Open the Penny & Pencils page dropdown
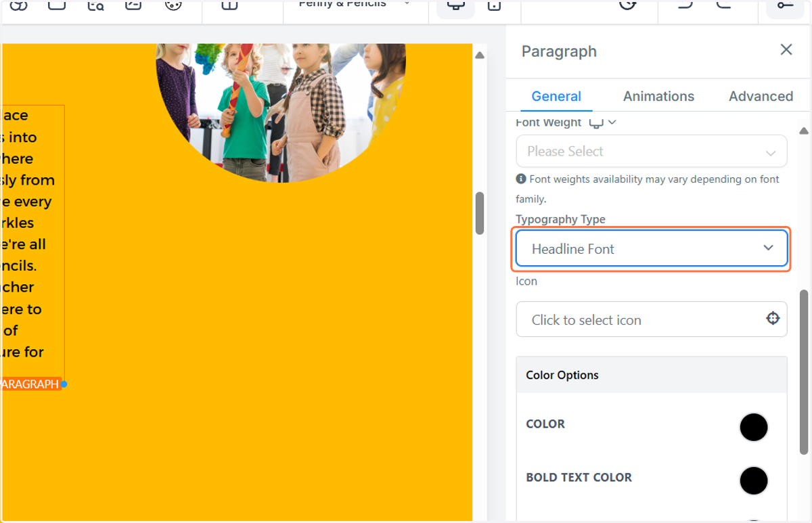 point(355,4)
